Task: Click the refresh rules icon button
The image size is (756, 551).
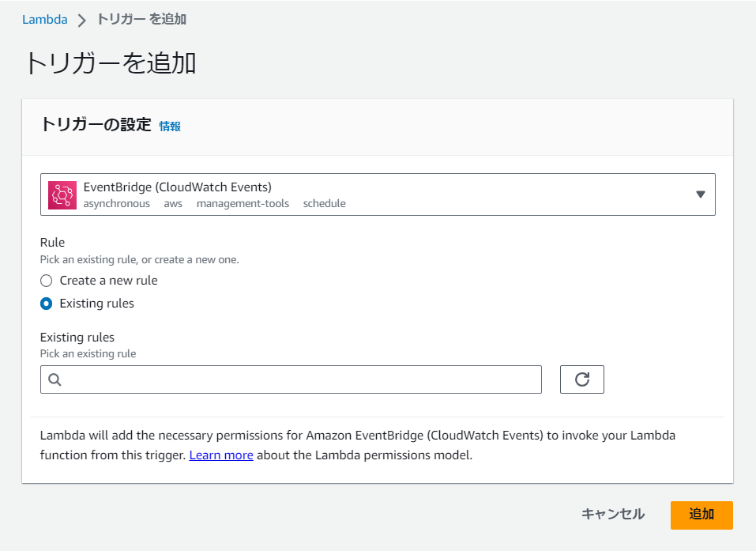Action: tap(581, 379)
